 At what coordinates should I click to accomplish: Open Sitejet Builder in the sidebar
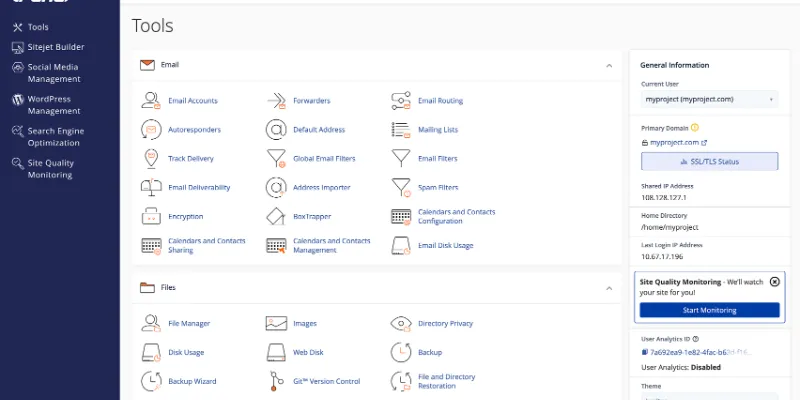tap(55, 47)
